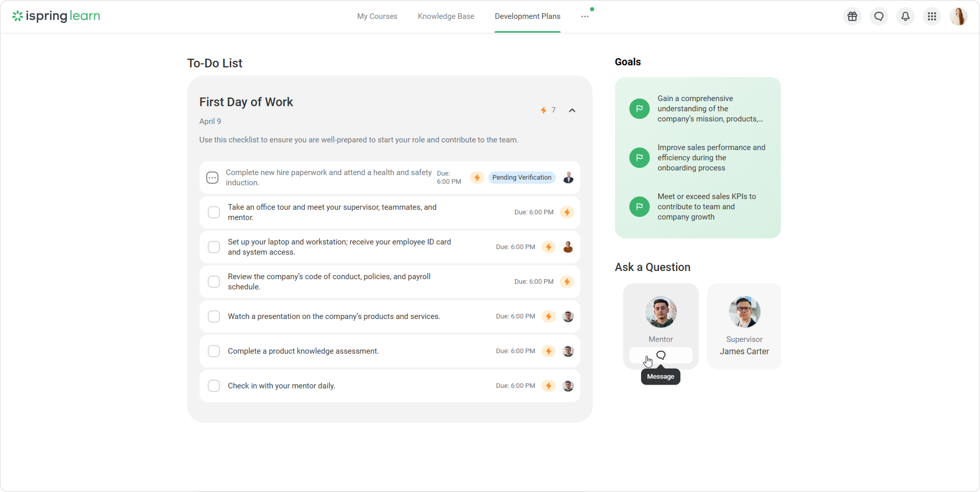Open the apps grid menu

pos(932,16)
